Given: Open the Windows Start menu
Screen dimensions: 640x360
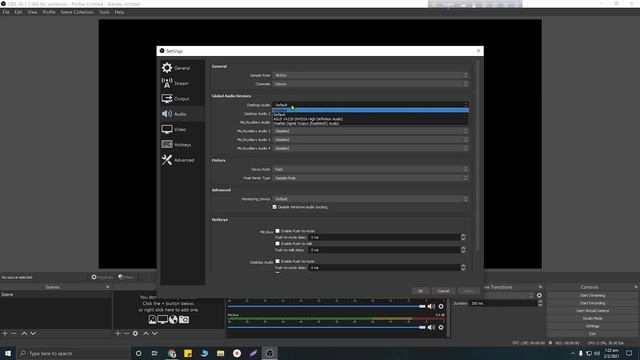Looking at the screenshot, I should click(x=8, y=353).
